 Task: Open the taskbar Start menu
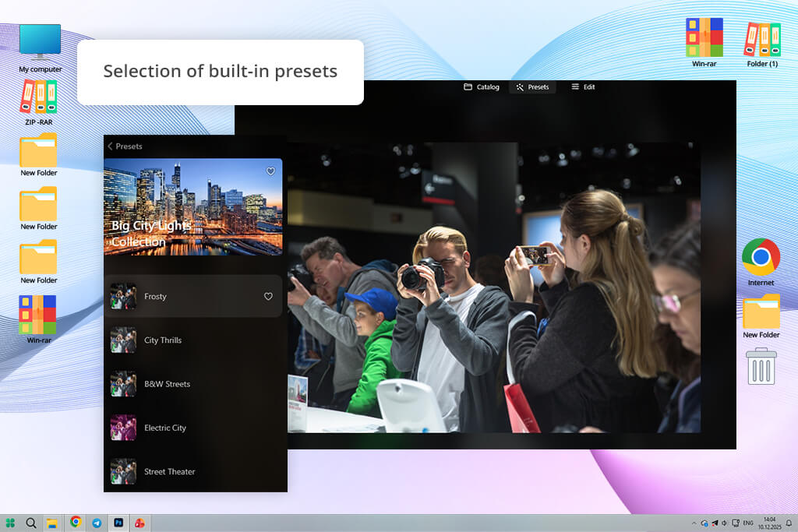point(10,523)
